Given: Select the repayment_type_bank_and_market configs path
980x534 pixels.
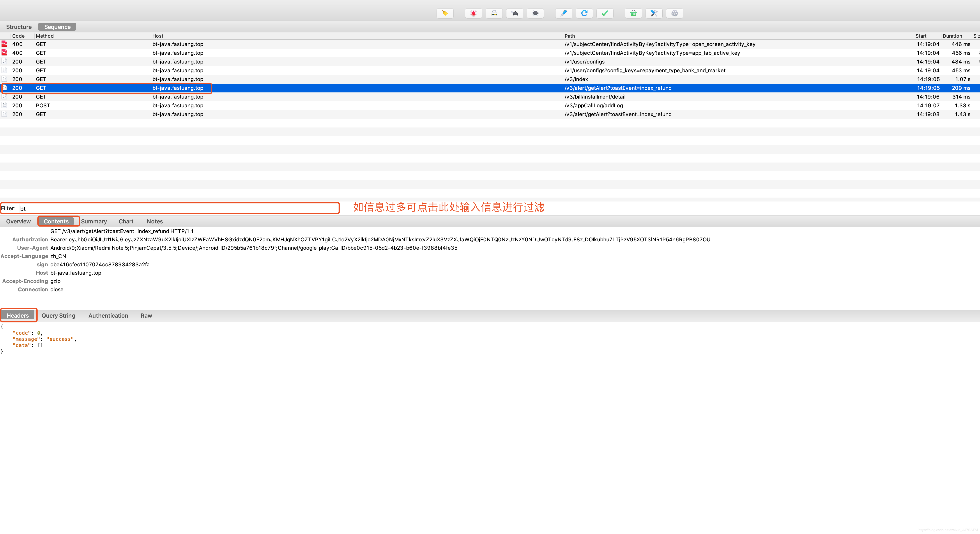Looking at the screenshot, I should [645, 70].
